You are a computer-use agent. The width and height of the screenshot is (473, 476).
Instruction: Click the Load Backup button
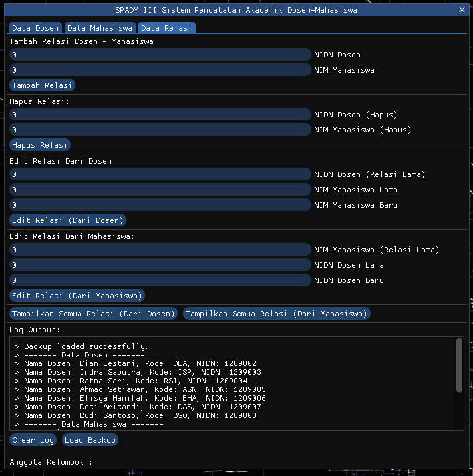point(90,440)
